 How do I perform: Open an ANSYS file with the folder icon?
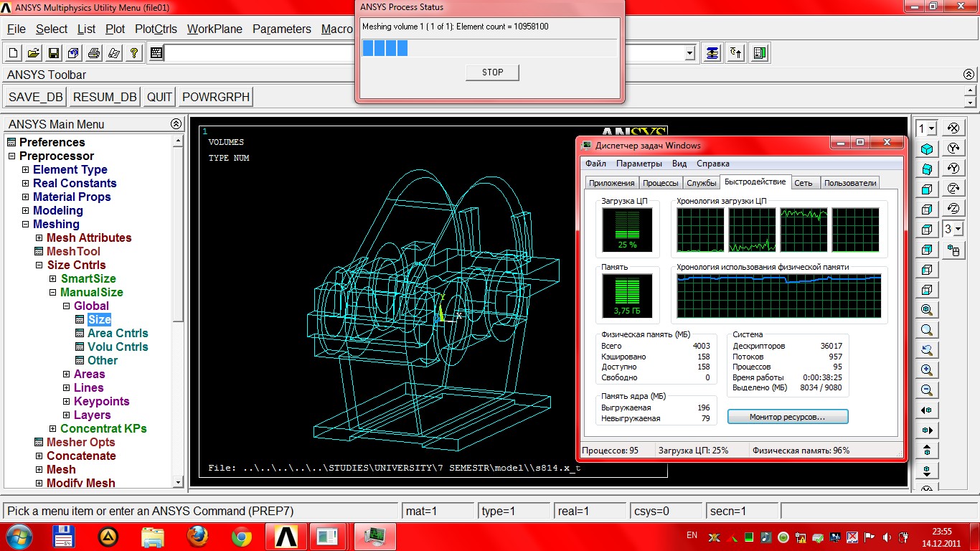pos(34,53)
